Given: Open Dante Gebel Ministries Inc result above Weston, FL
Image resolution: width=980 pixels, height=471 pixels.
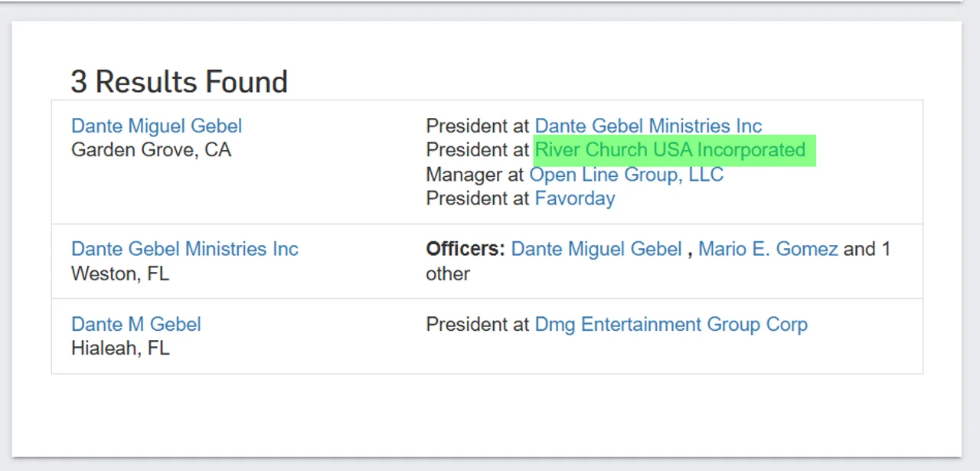Looking at the screenshot, I should [185, 250].
